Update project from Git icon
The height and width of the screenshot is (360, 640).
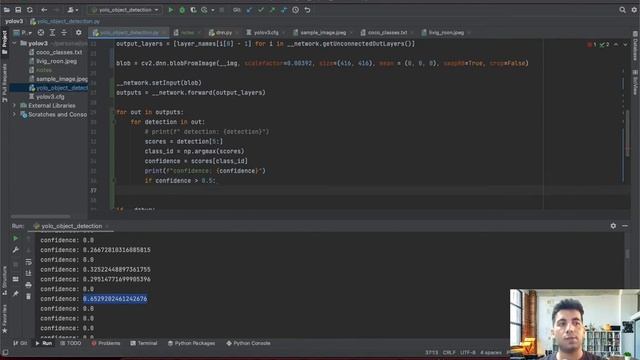tap(249, 10)
